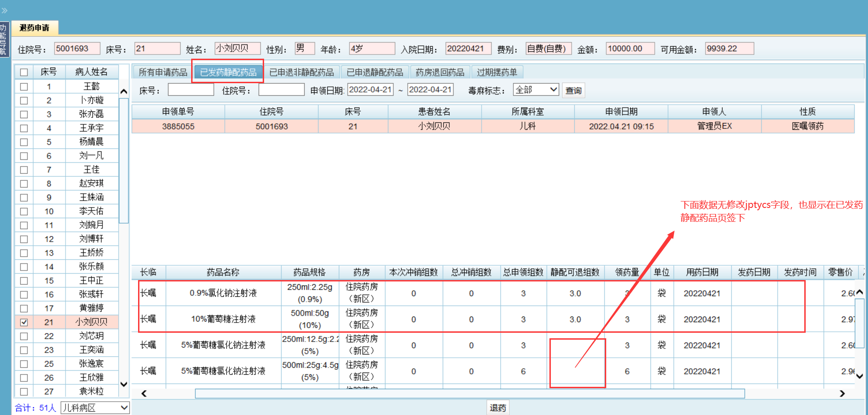Click the 管理员EX cell in request row
The height and width of the screenshot is (415, 868).
[714, 126]
